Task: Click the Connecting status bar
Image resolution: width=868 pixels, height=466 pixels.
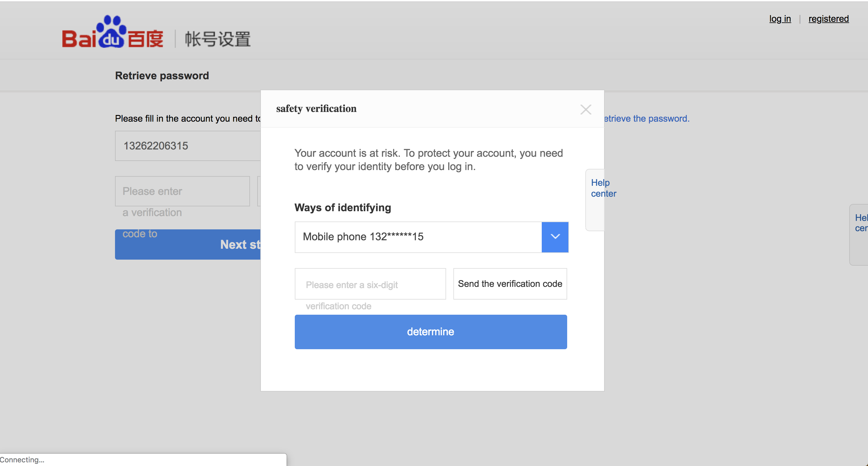Action: (x=22, y=460)
